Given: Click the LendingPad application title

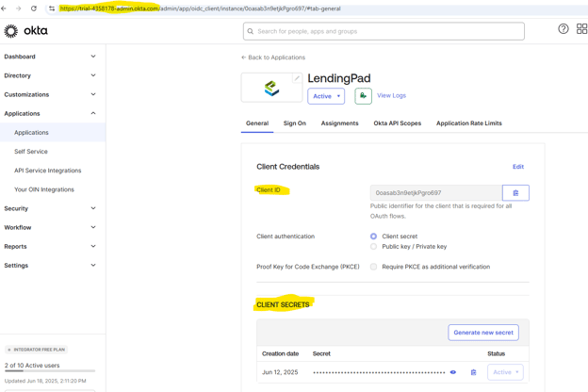Looking at the screenshot, I should point(339,78).
